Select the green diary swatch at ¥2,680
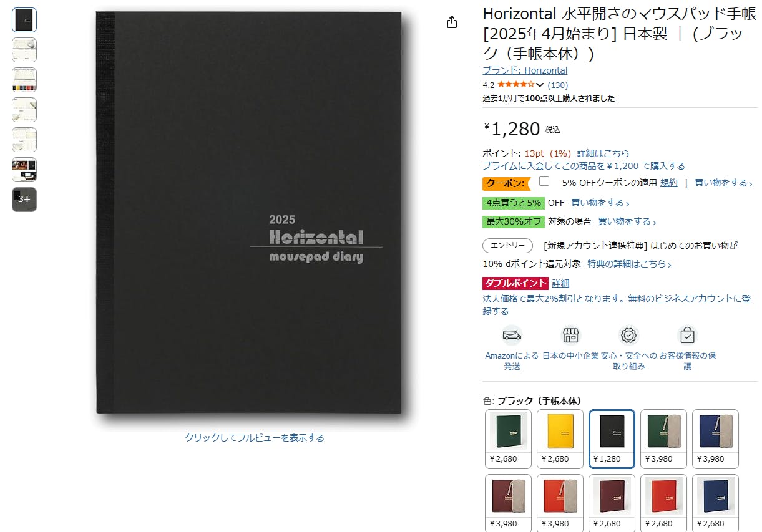 (508, 439)
